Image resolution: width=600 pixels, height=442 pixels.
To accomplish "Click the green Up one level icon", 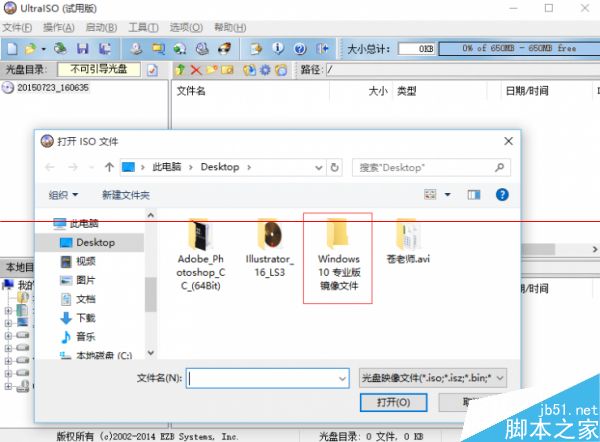I will click(x=180, y=70).
